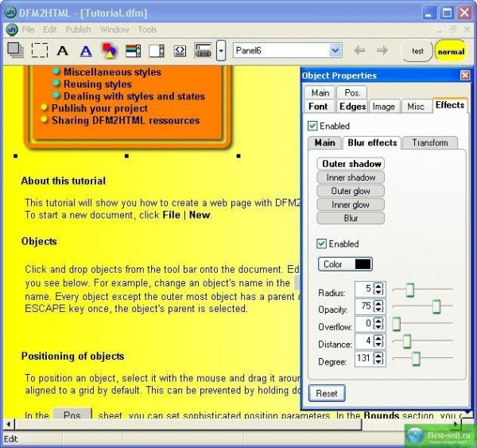
Task: Adjust the Radius spinner arrows
Action: click(x=378, y=289)
